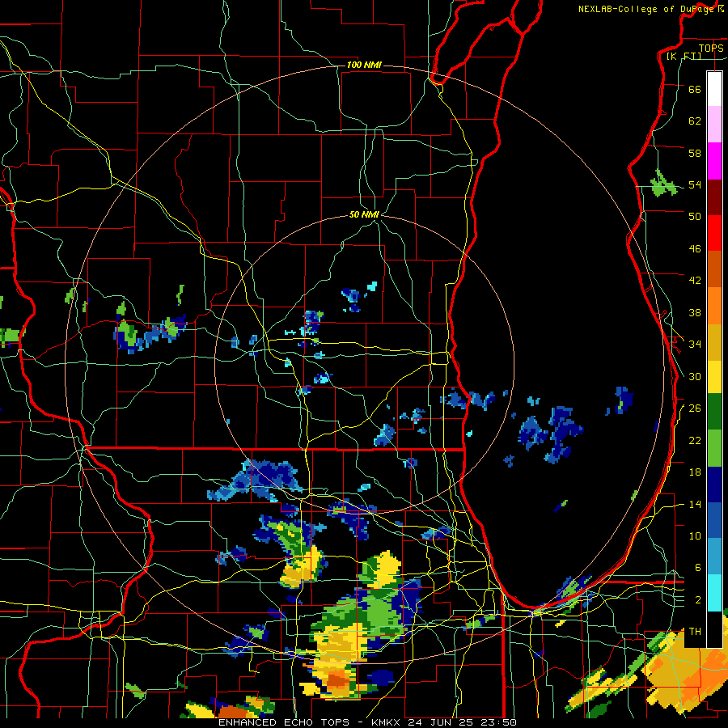This screenshot has height=728, width=728.
Task: Click the 6 value on the legend
Action: click(x=698, y=568)
